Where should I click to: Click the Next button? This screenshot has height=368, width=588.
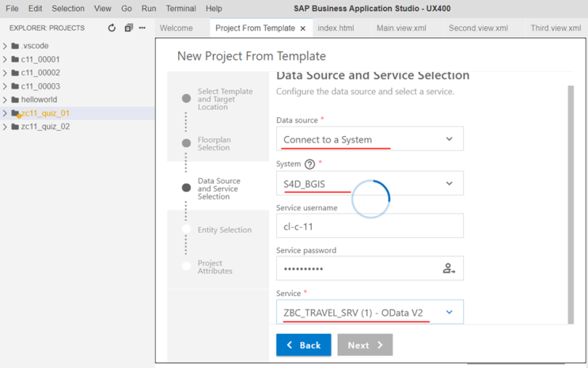click(x=365, y=345)
